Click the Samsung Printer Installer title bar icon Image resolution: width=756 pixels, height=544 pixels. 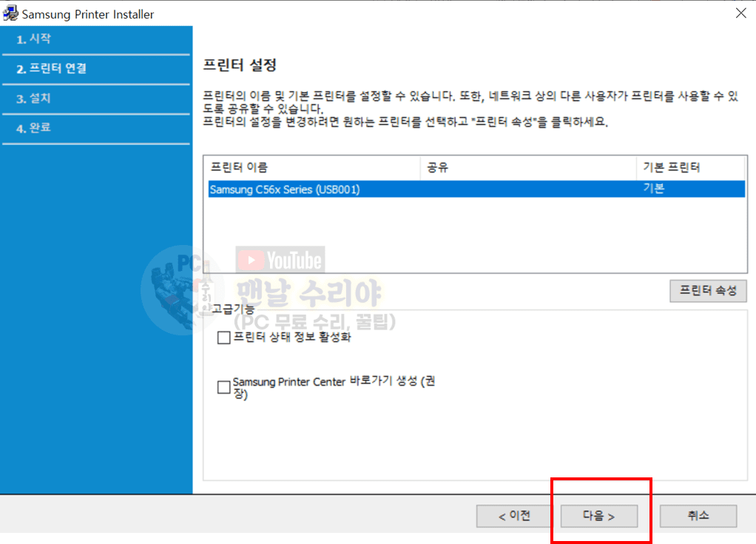[10, 13]
